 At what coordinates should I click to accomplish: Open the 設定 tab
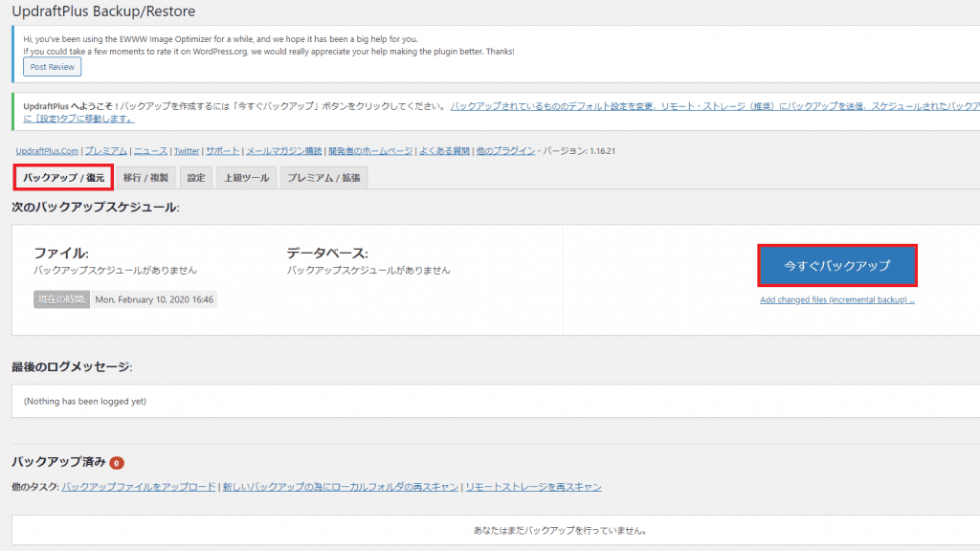(196, 178)
